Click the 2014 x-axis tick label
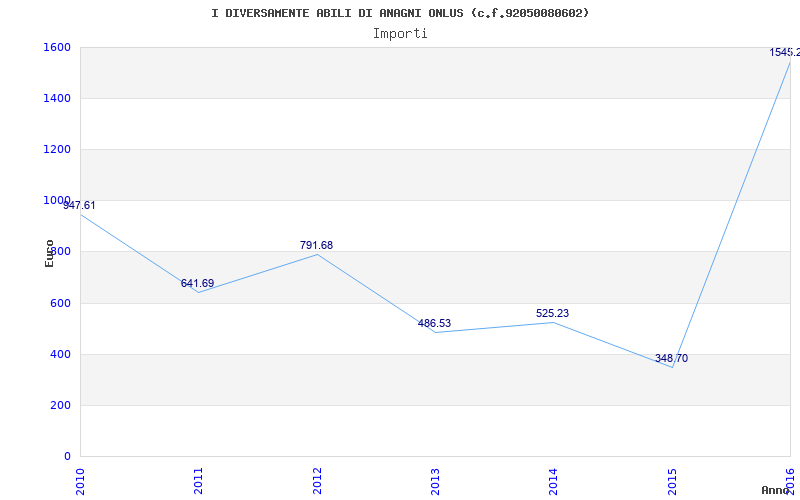The width and height of the screenshot is (800, 500). tap(553, 480)
